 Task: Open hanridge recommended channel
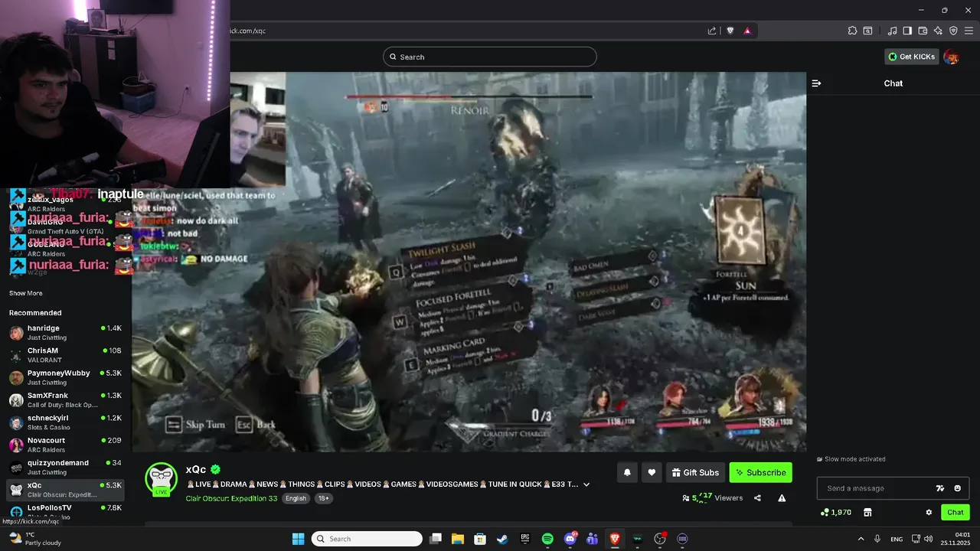(x=66, y=332)
